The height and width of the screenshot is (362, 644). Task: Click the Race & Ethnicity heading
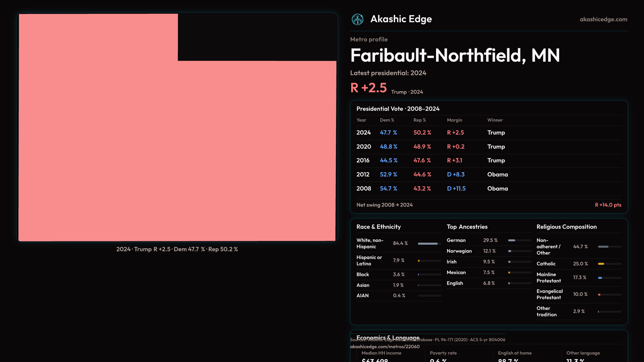[378, 227]
